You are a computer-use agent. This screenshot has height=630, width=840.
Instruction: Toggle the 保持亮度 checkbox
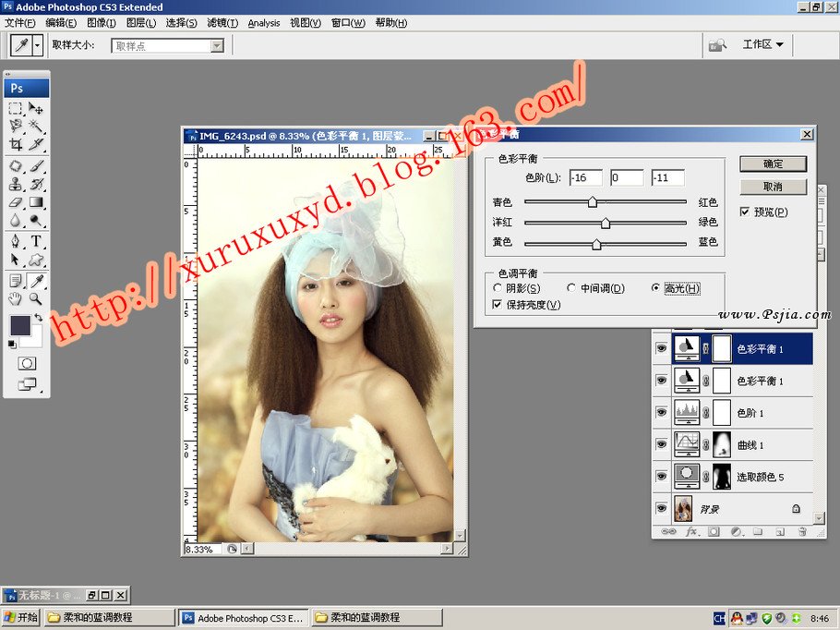(498, 305)
